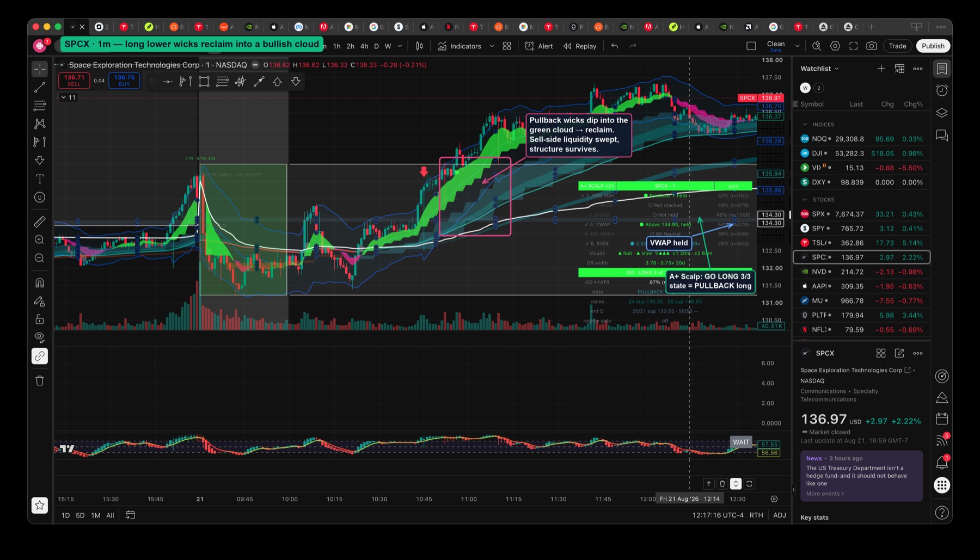The height and width of the screenshot is (560, 980).
Task: Select NVD row in the watchlist
Action: pyautogui.click(x=861, y=272)
